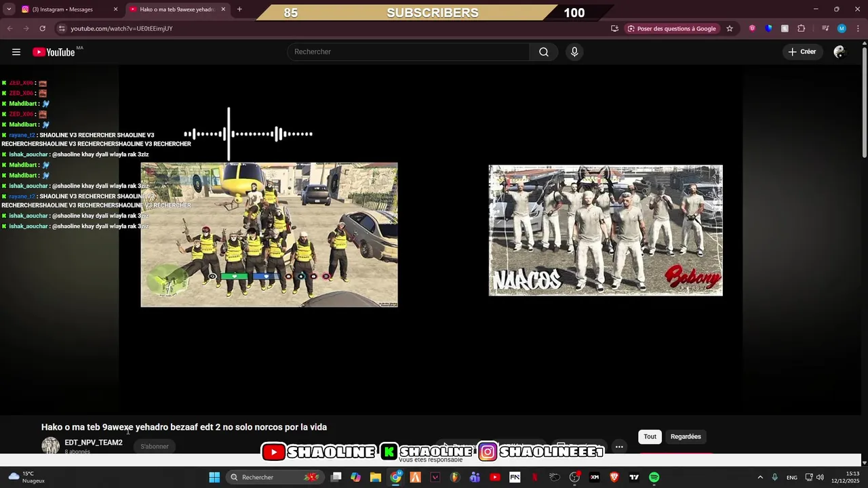Launch Spotify from the taskbar
868x488 pixels.
[654, 477]
